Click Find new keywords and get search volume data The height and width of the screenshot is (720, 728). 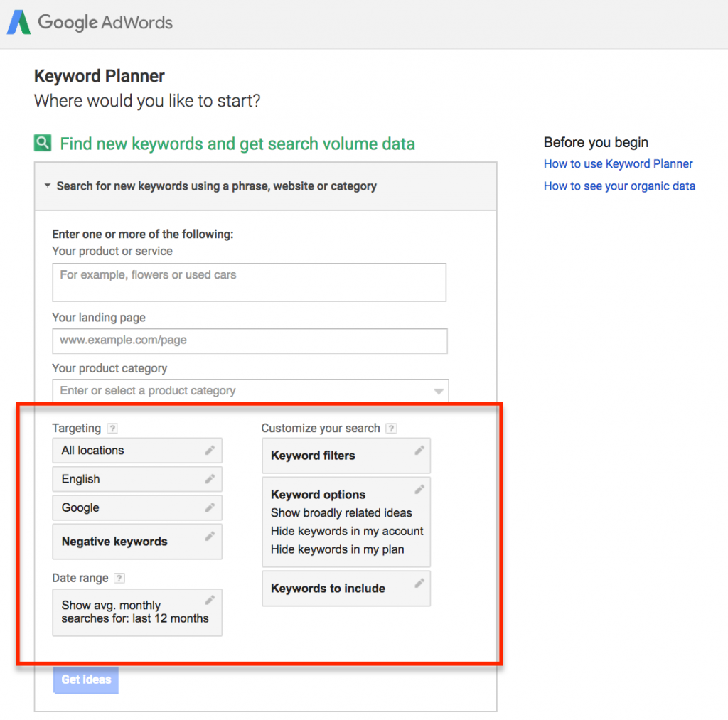click(x=237, y=144)
